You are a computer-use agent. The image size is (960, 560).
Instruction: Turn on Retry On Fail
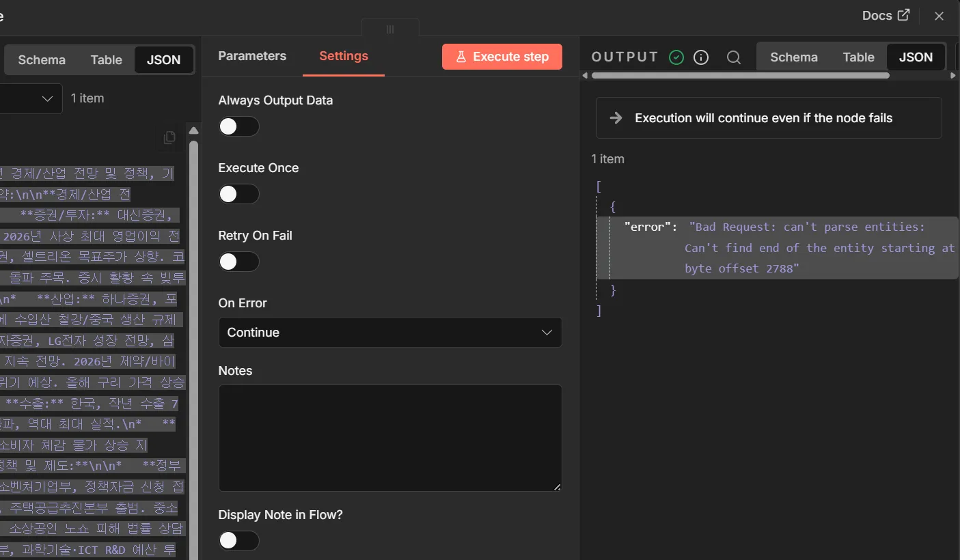coord(238,262)
